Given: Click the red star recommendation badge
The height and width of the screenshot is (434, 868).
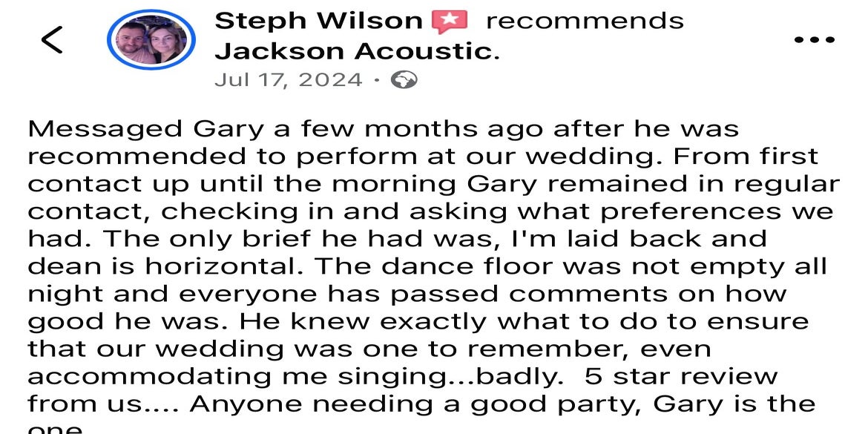Looking at the screenshot, I should (450, 22).
